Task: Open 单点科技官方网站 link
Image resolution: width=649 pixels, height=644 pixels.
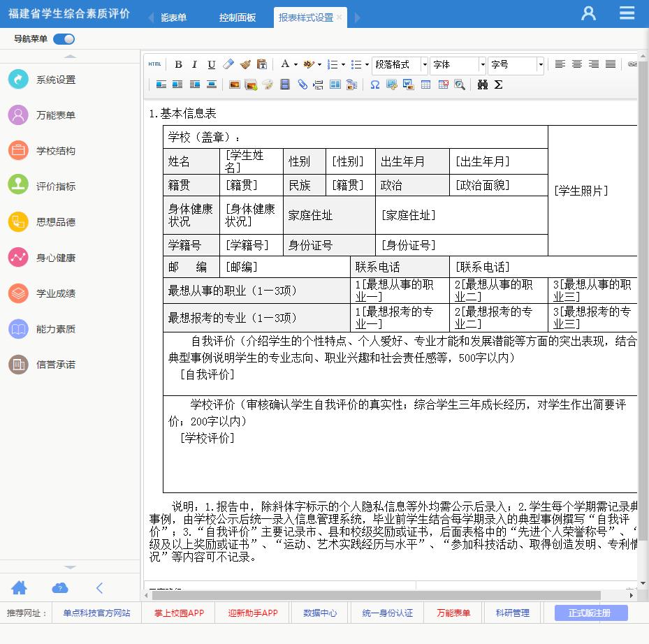Action: pyautogui.click(x=96, y=613)
